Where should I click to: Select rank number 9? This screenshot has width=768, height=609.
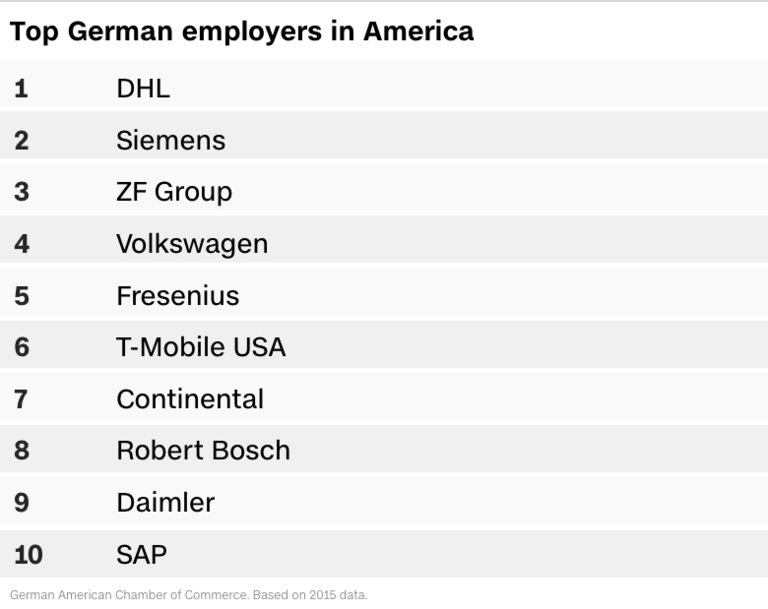click(21, 502)
